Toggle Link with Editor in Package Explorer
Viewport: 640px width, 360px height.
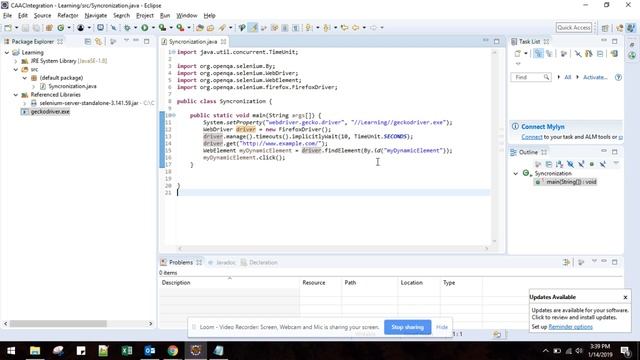[98, 42]
